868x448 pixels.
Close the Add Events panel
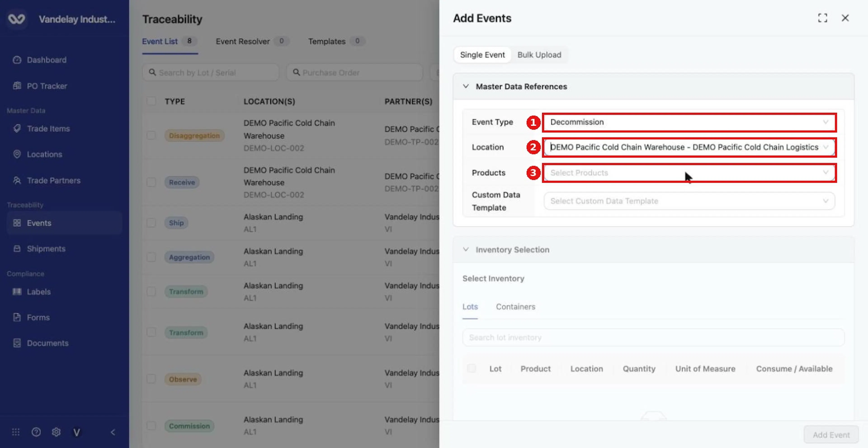point(845,18)
